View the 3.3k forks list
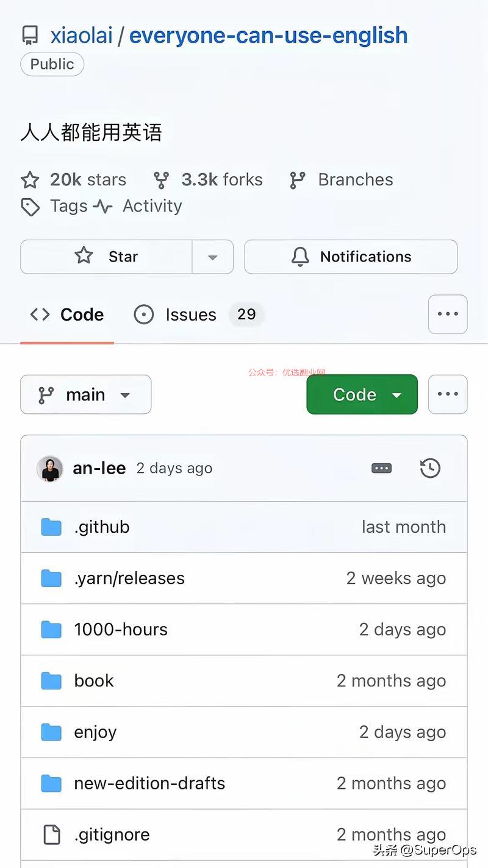This screenshot has height=868, width=488. coord(222,180)
